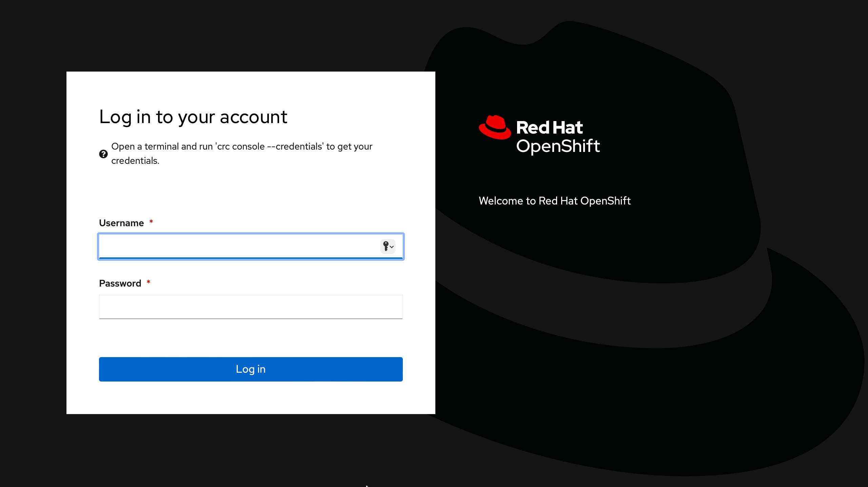Click the red asterisk next to Username
The height and width of the screenshot is (487, 868).
pyautogui.click(x=151, y=221)
